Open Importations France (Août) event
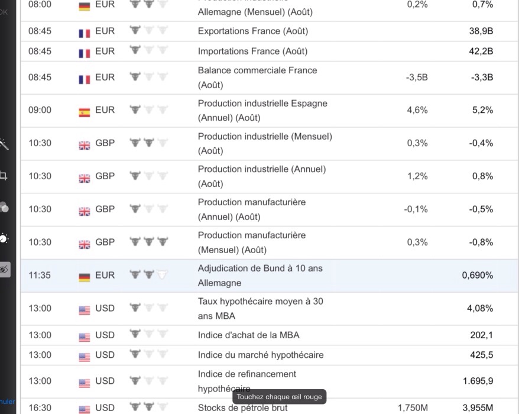532x414 pixels. click(252, 51)
